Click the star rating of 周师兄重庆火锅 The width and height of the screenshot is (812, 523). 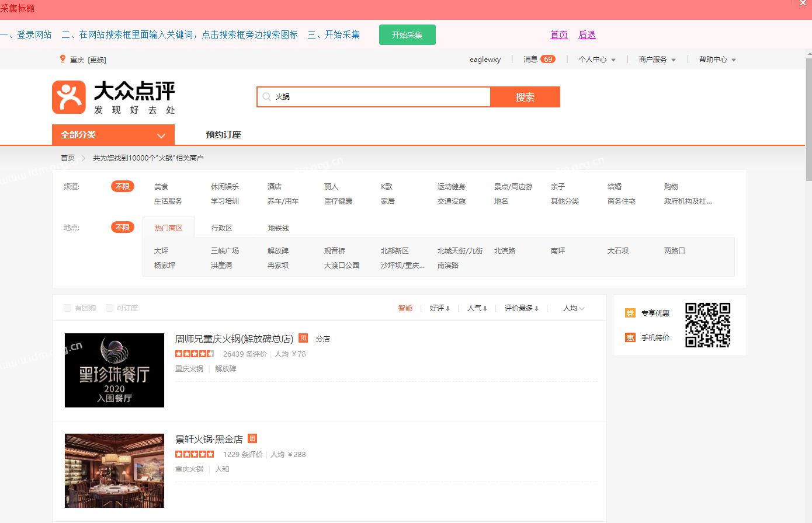(x=195, y=354)
